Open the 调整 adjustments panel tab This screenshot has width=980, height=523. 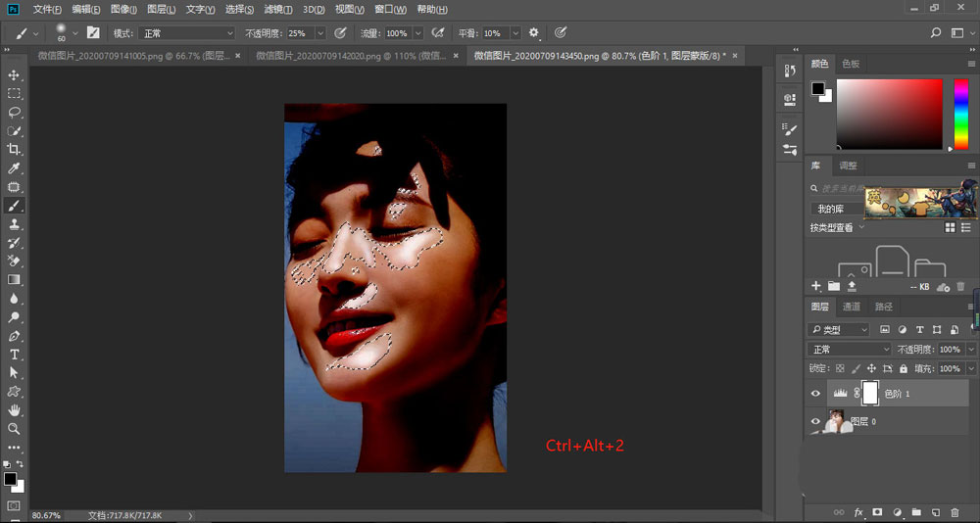click(848, 166)
